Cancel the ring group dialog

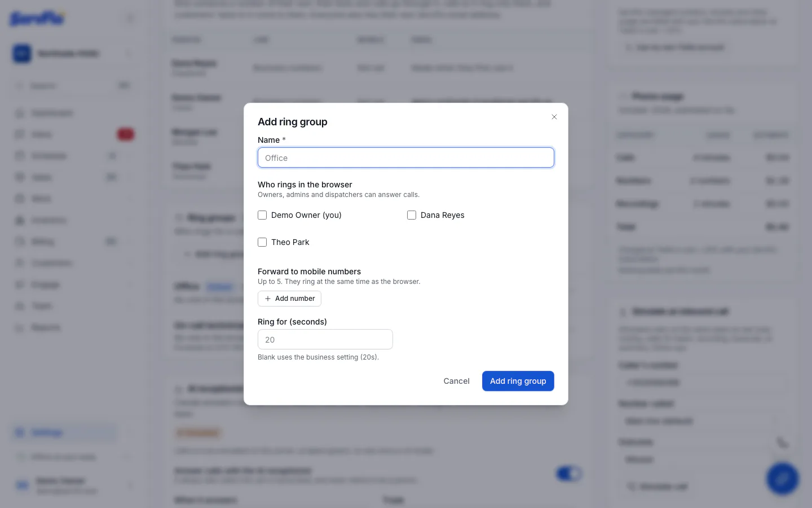click(456, 381)
